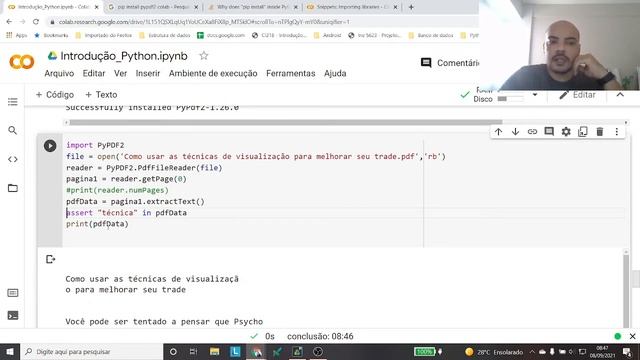Screen dimensions: 640x360
Task: Open the Windows Start menu
Action: click(9, 351)
